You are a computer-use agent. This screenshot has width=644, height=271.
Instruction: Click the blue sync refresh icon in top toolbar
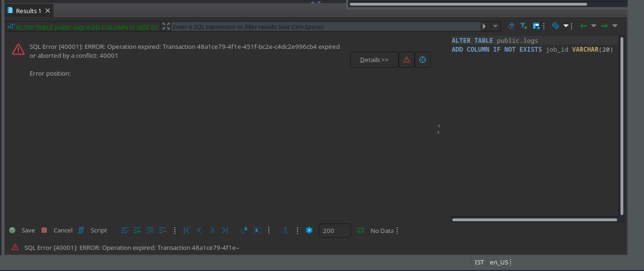pos(556,26)
